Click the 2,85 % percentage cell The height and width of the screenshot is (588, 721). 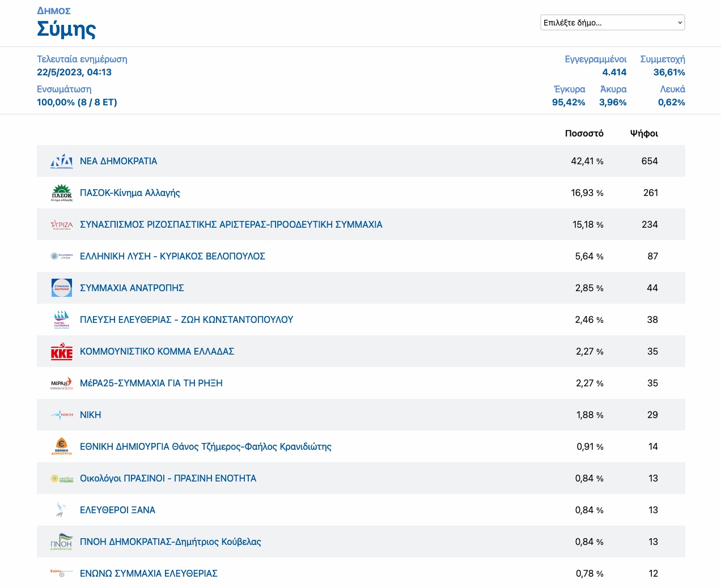point(589,288)
